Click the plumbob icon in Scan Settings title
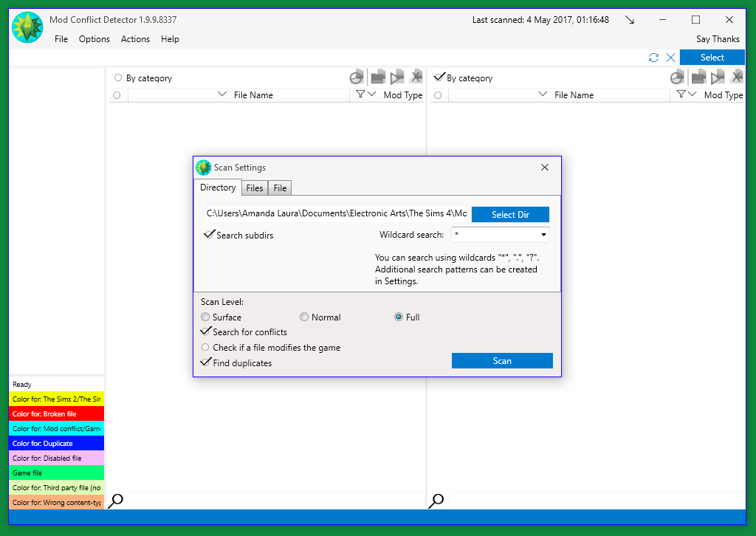 (204, 168)
